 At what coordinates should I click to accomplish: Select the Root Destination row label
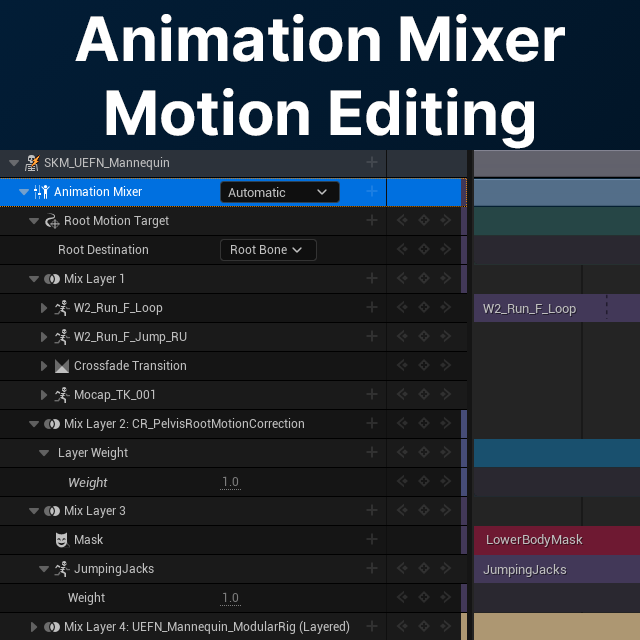pos(103,250)
